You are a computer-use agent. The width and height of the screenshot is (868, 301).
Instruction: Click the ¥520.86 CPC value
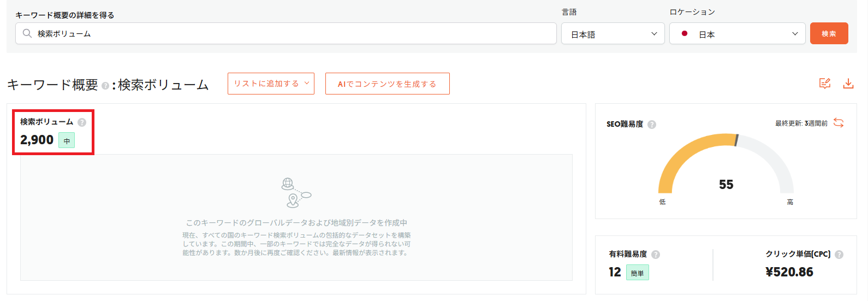pos(789,272)
